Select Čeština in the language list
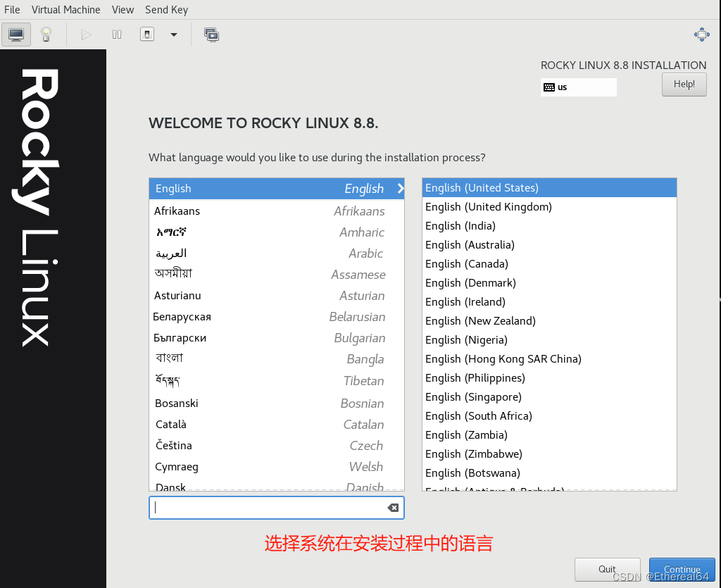This screenshot has width=721, height=588. point(276,446)
